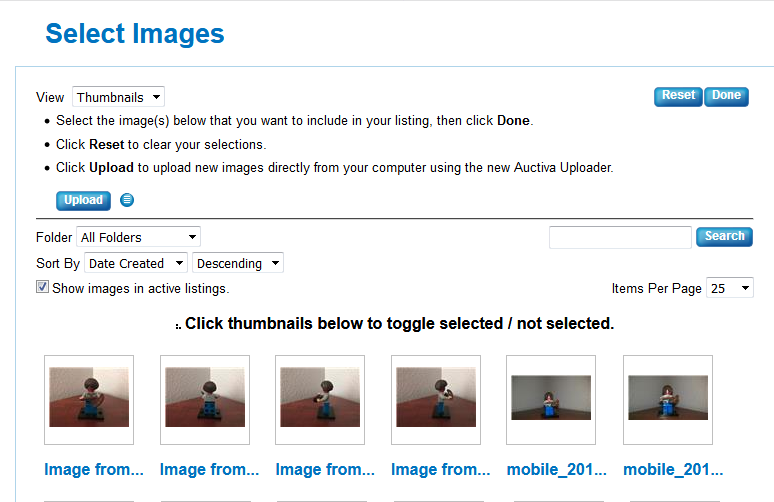The height and width of the screenshot is (502, 774).
Task: Select the fourth Image from thumbnail
Action: click(x=436, y=400)
